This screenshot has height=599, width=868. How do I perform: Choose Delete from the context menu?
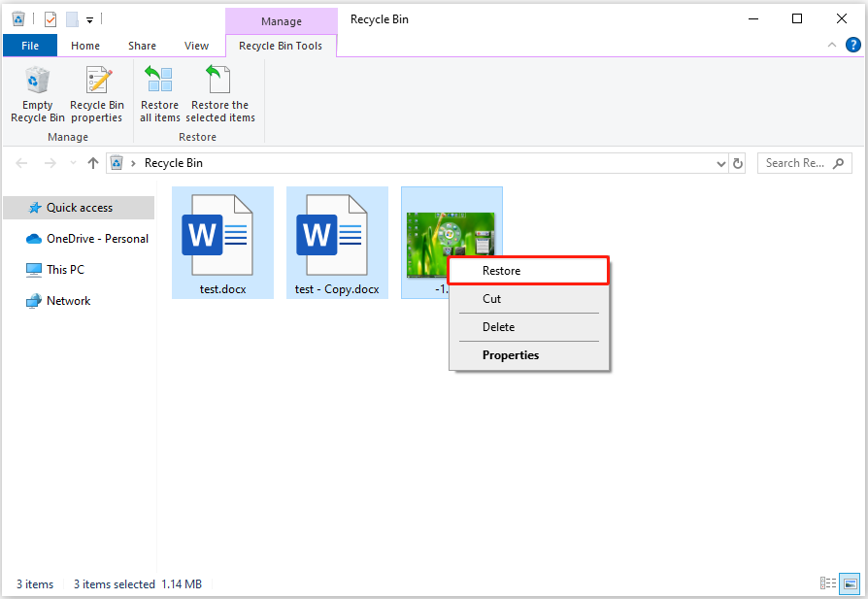click(528, 327)
